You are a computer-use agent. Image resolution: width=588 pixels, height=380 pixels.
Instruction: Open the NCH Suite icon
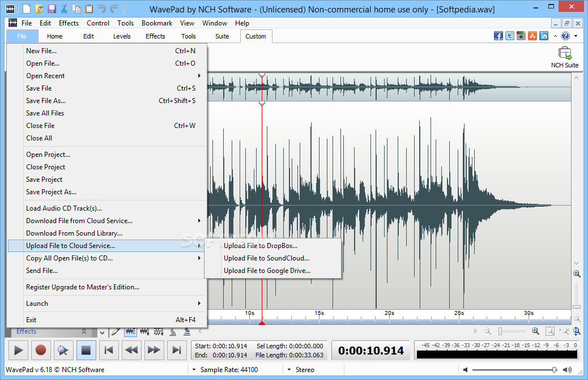click(565, 57)
